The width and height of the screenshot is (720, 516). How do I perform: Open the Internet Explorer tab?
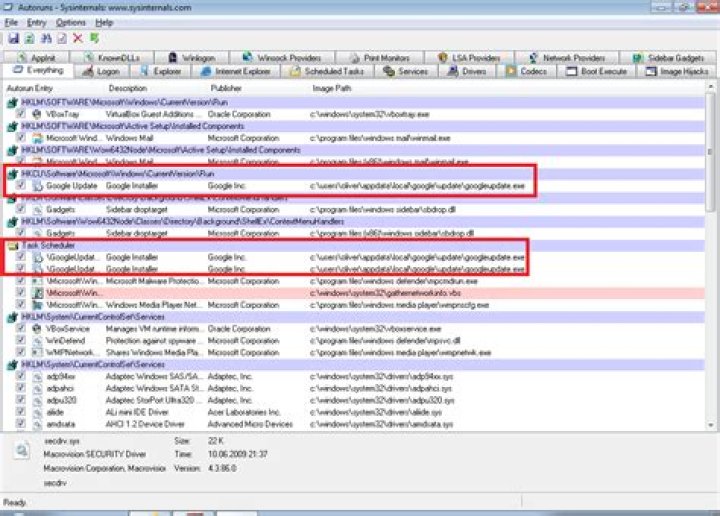(236, 72)
